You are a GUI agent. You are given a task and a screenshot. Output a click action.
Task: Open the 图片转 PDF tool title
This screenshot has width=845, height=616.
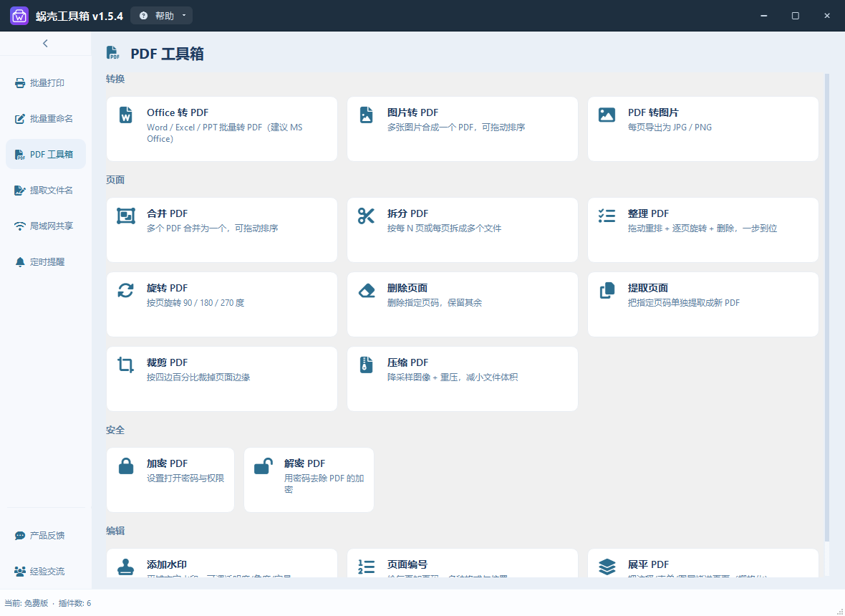tap(412, 112)
